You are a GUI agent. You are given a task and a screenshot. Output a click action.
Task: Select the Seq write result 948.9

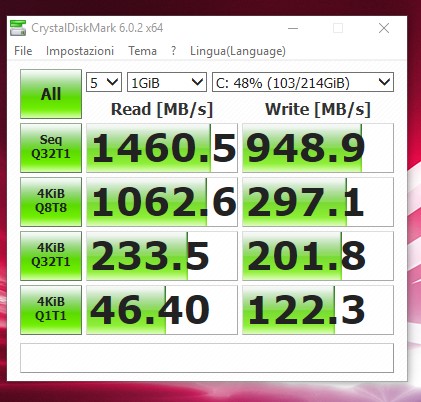(x=318, y=148)
